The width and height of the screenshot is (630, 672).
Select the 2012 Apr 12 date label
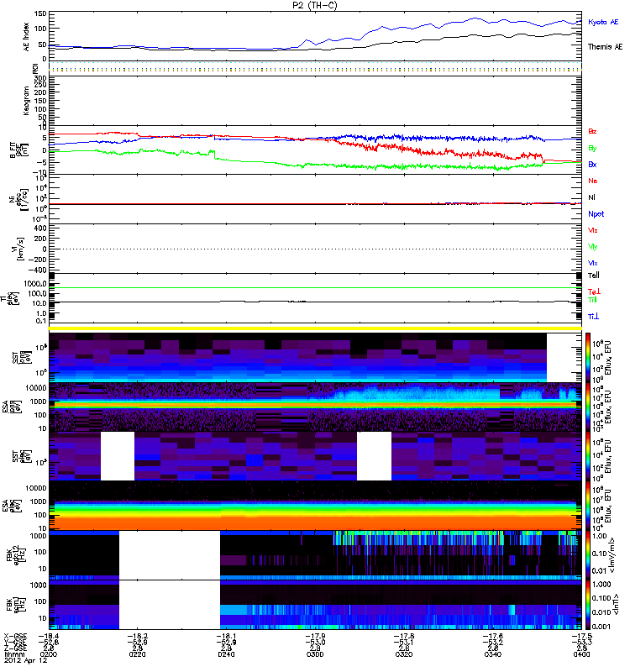(25, 661)
